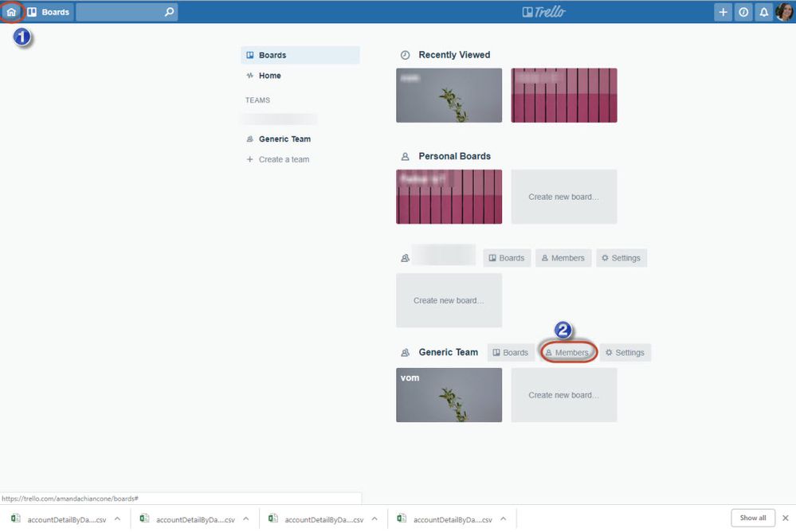Expand options for the second csv download
796x532 pixels.
coord(245,518)
